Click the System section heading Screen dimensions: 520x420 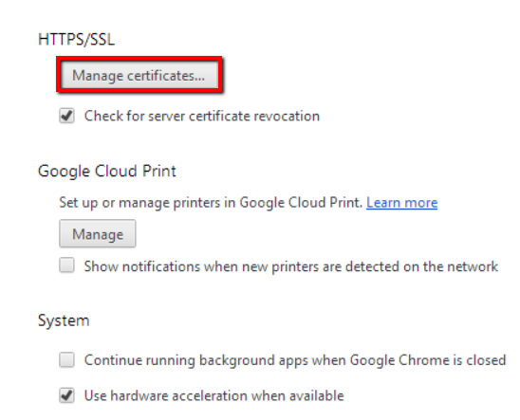point(64,320)
